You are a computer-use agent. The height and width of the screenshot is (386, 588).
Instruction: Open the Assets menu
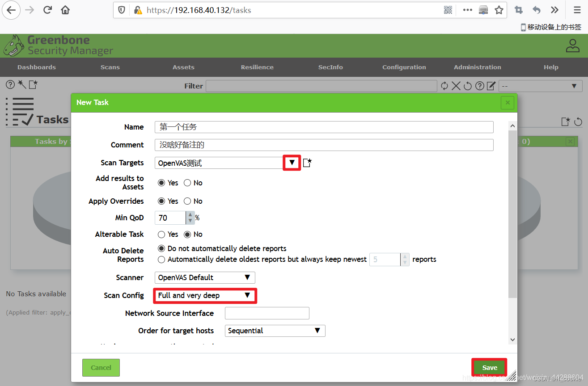(183, 67)
